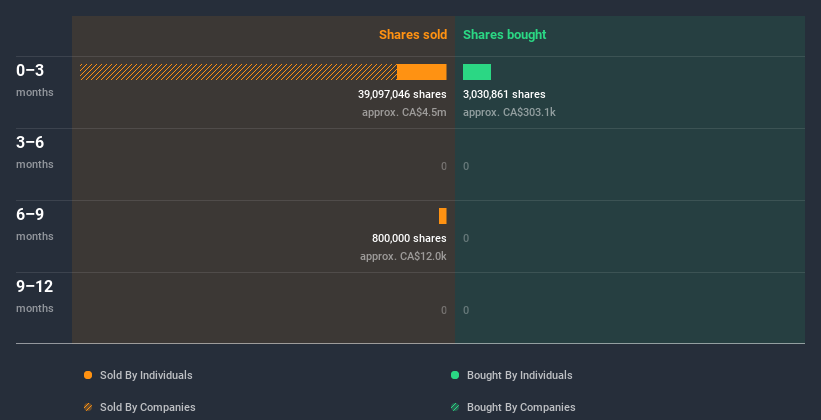Click the striped Sold By Companies legend icon
The height and width of the screenshot is (420, 821).
[88, 407]
